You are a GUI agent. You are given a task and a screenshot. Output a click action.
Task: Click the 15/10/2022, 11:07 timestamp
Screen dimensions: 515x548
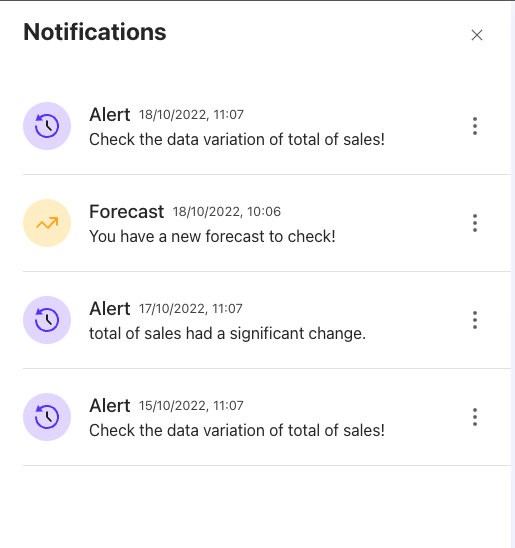click(x=191, y=406)
